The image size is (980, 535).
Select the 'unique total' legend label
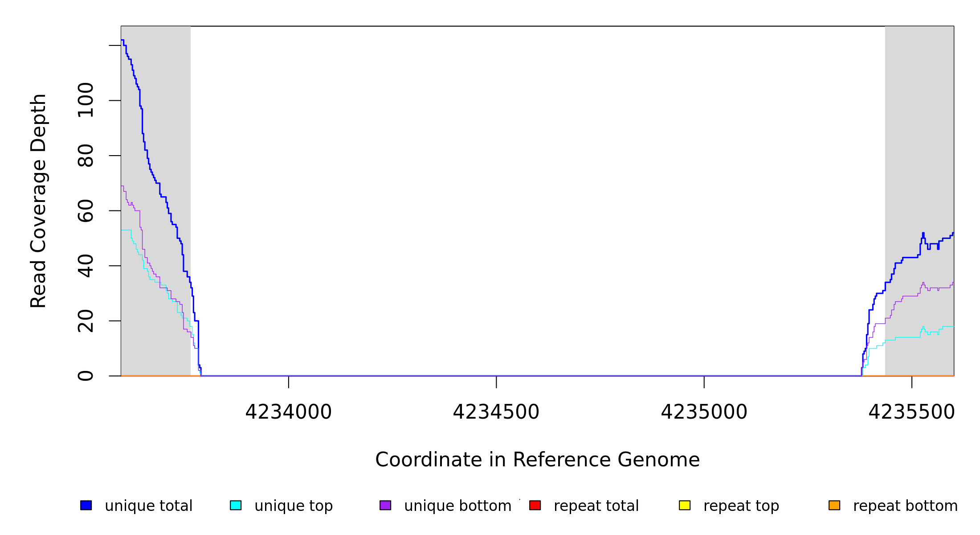(x=148, y=506)
